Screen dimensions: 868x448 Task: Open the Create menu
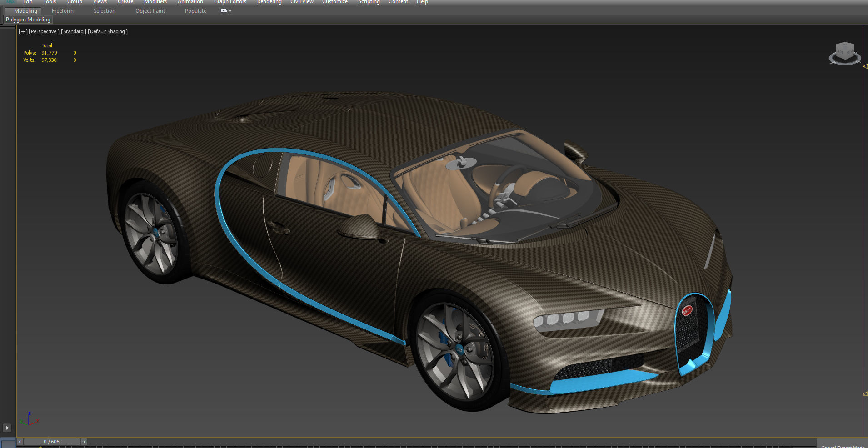125,2
